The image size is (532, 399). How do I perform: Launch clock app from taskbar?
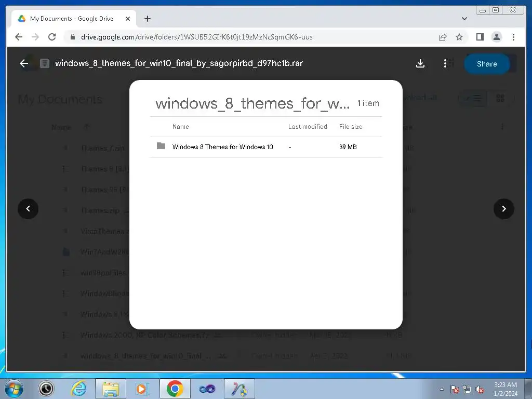pyautogui.click(x=46, y=389)
